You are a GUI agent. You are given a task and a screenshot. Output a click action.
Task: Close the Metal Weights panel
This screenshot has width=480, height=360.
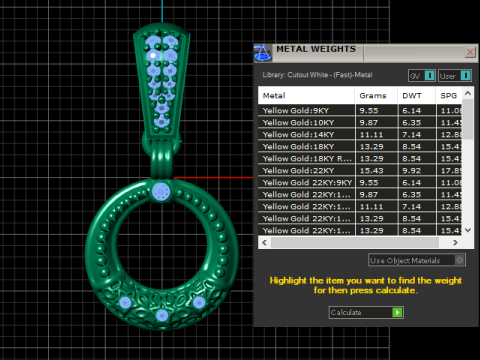(x=470, y=52)
